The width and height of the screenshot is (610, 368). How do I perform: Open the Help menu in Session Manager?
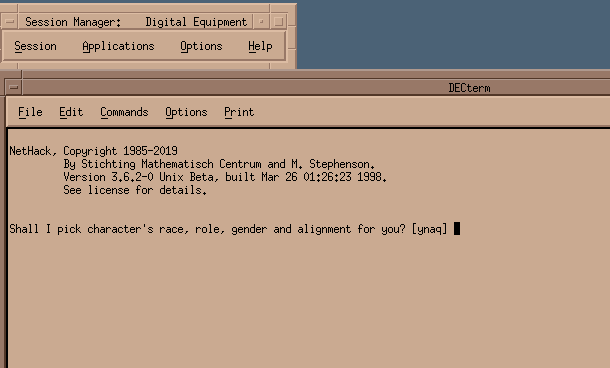(260, 46)
